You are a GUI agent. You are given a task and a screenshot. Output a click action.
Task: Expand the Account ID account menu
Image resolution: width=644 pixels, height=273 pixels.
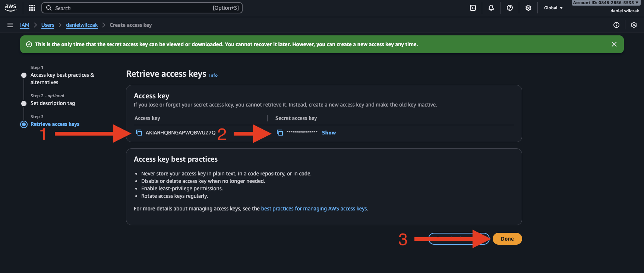tap(606, 3)
